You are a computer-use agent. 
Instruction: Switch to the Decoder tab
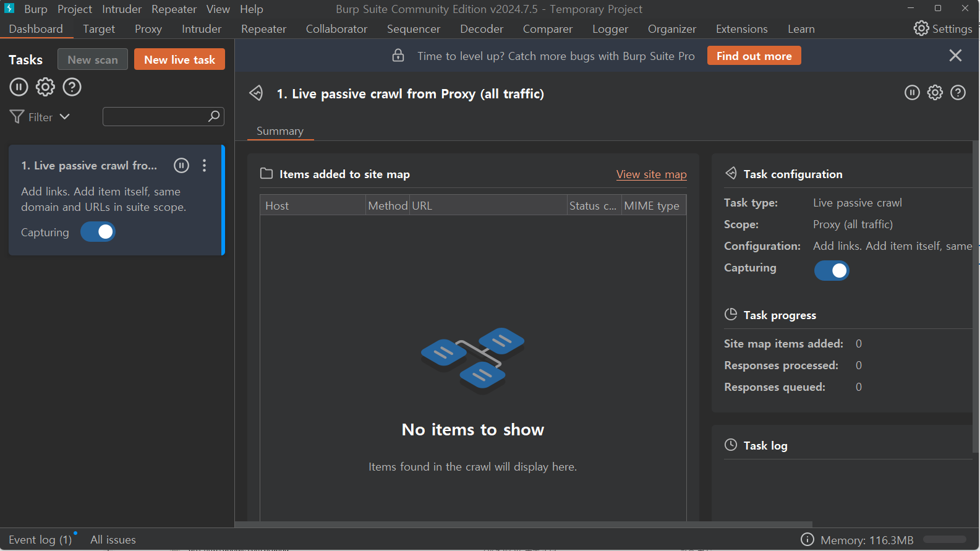(x=482, y=29)
